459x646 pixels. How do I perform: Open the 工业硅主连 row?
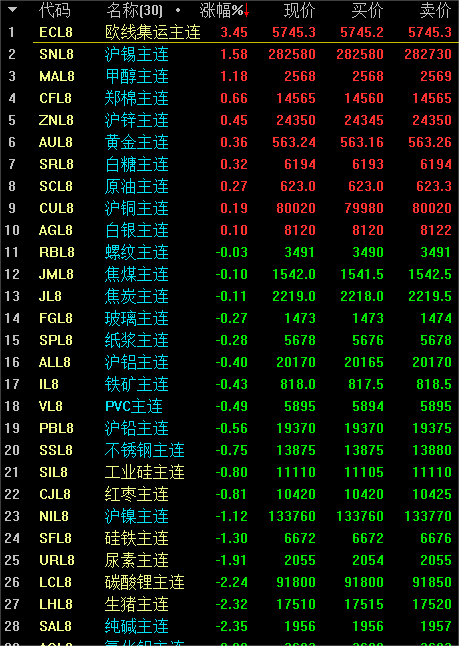pos(230,472)
